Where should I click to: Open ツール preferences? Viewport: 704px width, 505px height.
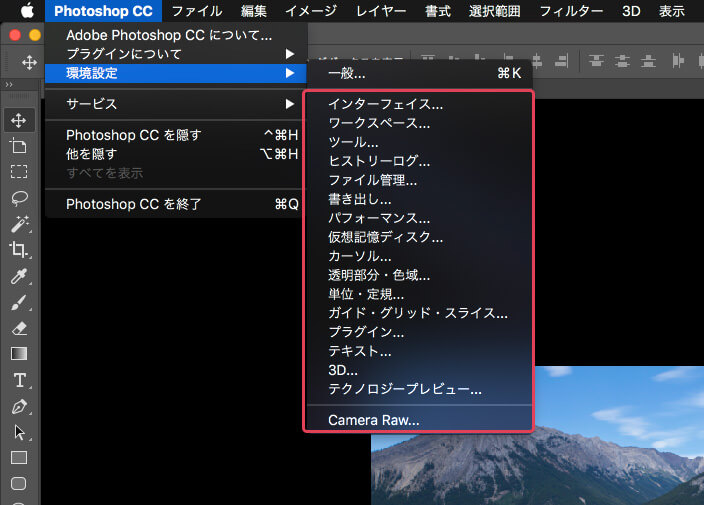[x=420, y=142]
